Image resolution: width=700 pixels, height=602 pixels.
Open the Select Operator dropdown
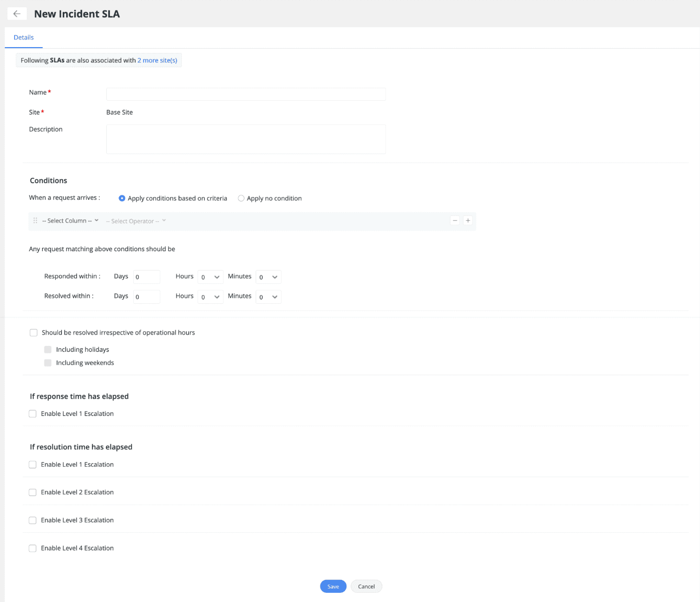(x=136, y=221)
